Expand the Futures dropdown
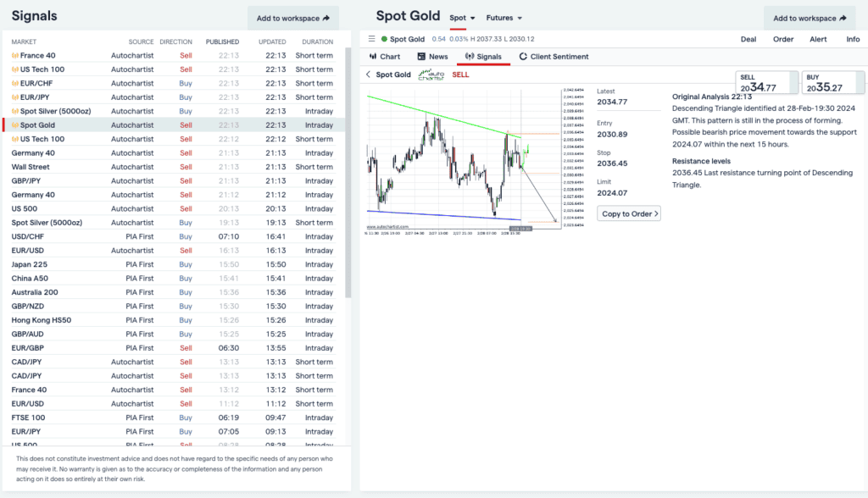This screenshot has width=868, height=498. coord(504,18)
